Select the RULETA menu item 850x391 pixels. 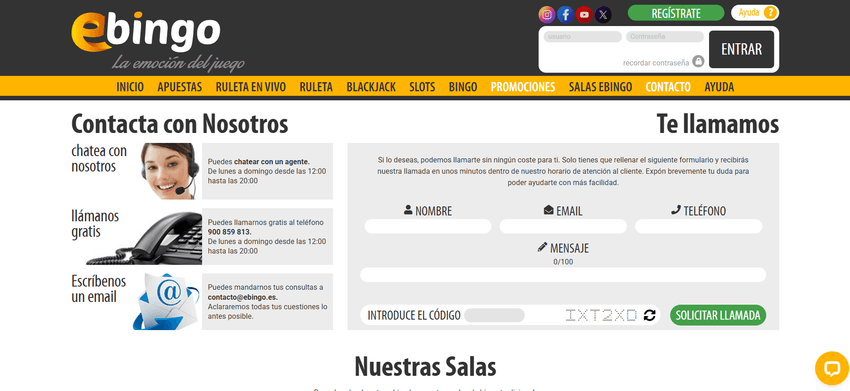pyautogui.click(x=316, y=87)
